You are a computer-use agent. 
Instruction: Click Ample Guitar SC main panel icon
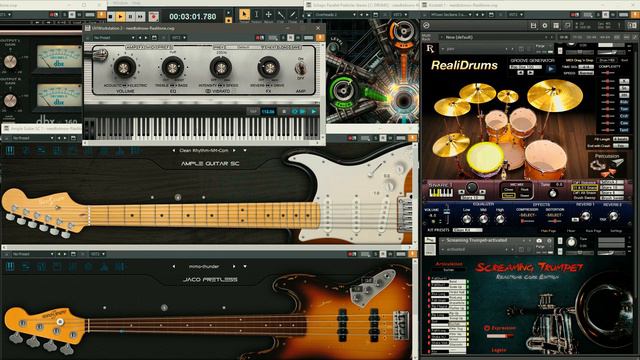(10, 150)
